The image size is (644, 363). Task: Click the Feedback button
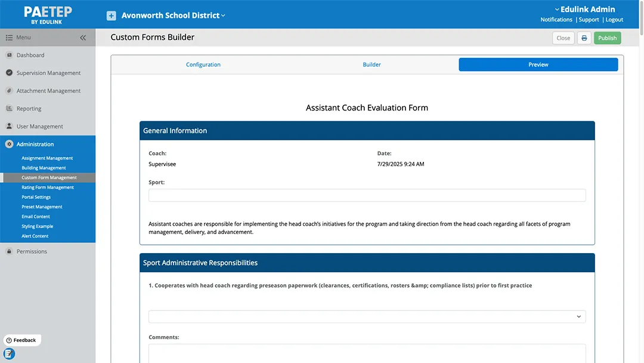point(22,340)
